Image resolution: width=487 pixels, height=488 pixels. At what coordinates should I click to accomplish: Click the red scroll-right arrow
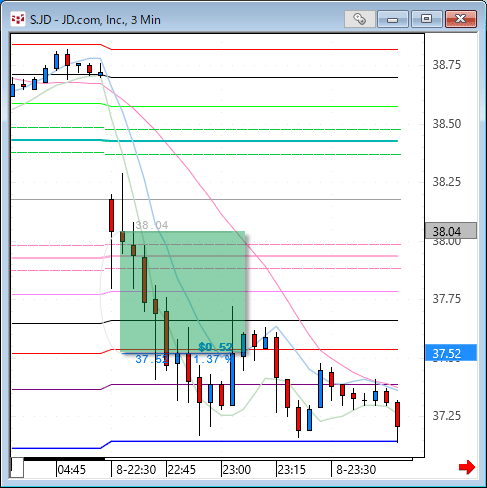(x=467, y=467)
